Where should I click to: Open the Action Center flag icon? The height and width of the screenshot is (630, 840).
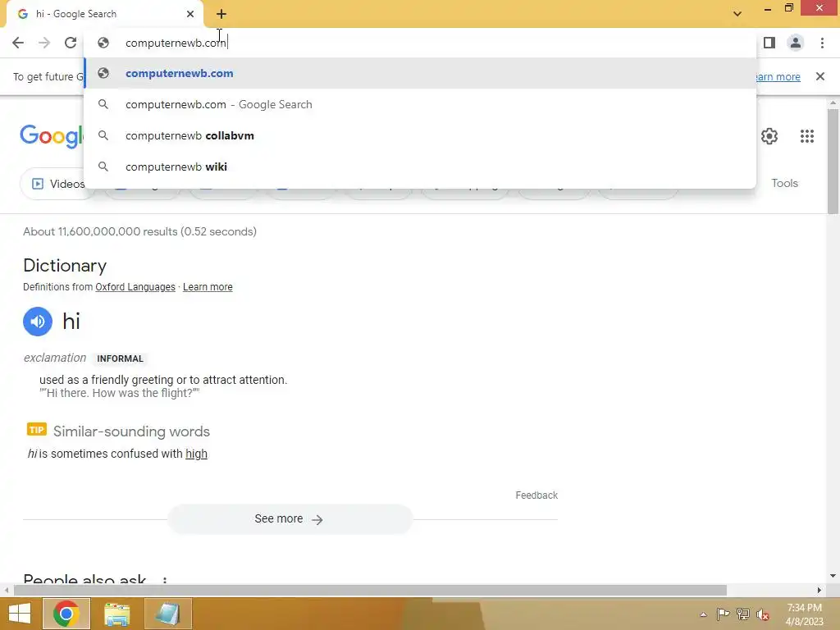(x=723, y=614)
